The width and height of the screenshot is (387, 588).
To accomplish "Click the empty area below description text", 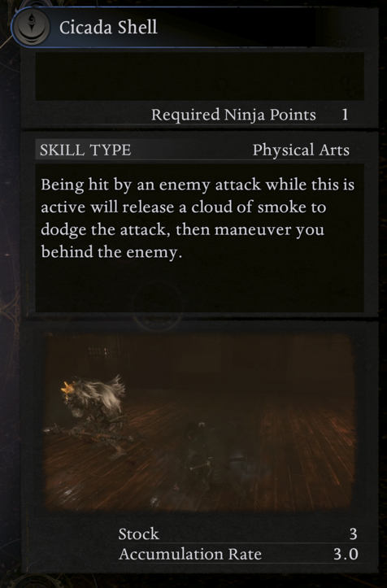I will (x=199, y=287).
